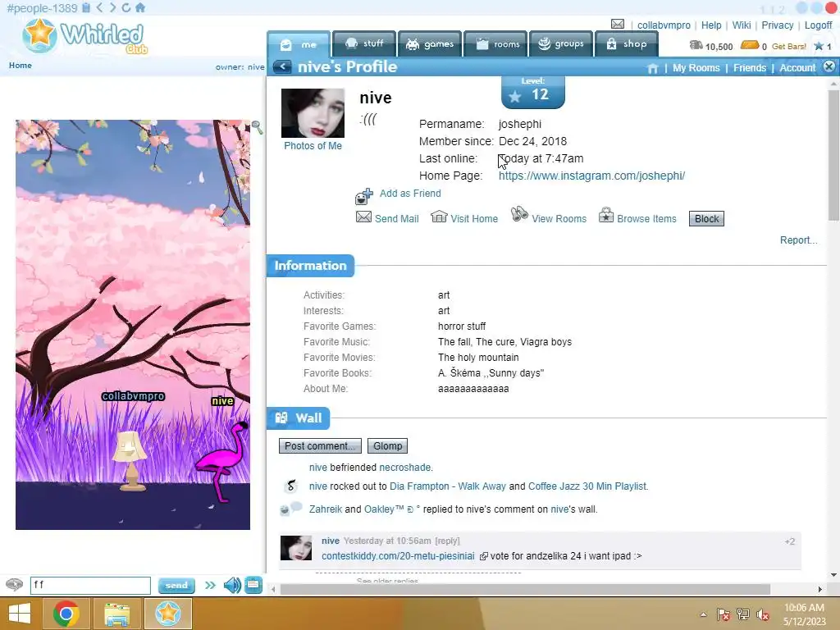Click the browser forward arrow
Viewport: 840px width, 630px height.
tap(112, 7)
